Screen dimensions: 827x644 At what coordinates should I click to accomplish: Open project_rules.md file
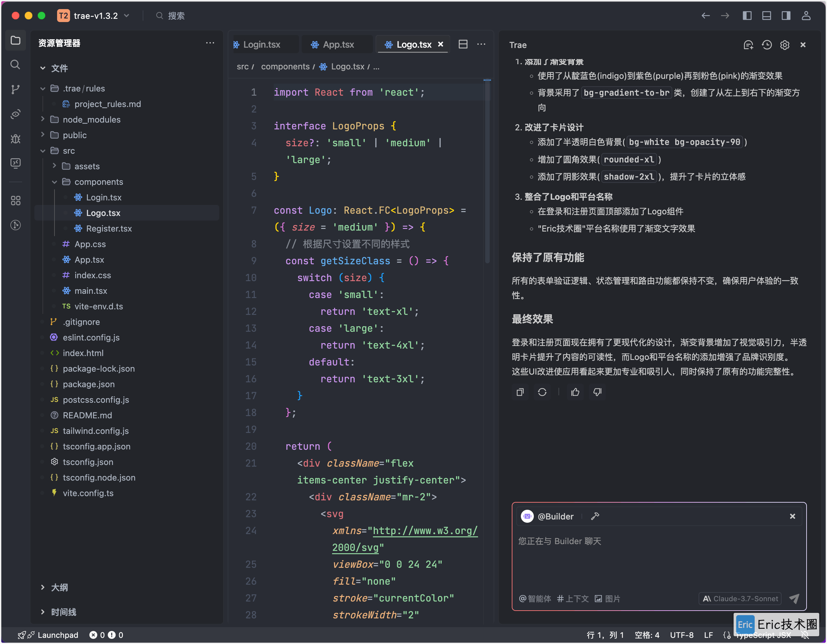pyautogui.click(x=108, y=104)
